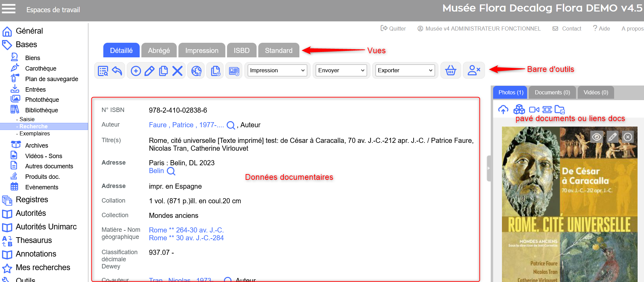This screenshot has height=282, width=644.
Task: Click the magnifier next to author Faure
Action: tap(231, 125)
